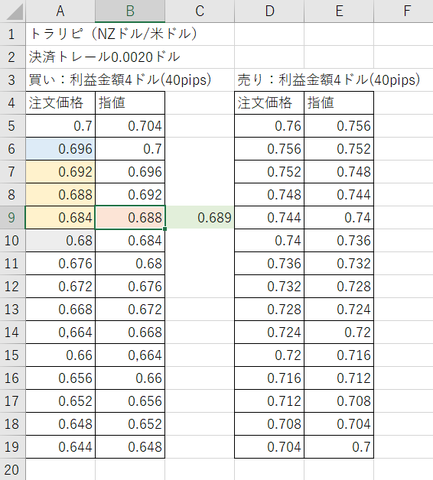Viewport: 433px width, 480px height.
Task: Click cell A16 containing 0.656
Action: pos(60,378)
